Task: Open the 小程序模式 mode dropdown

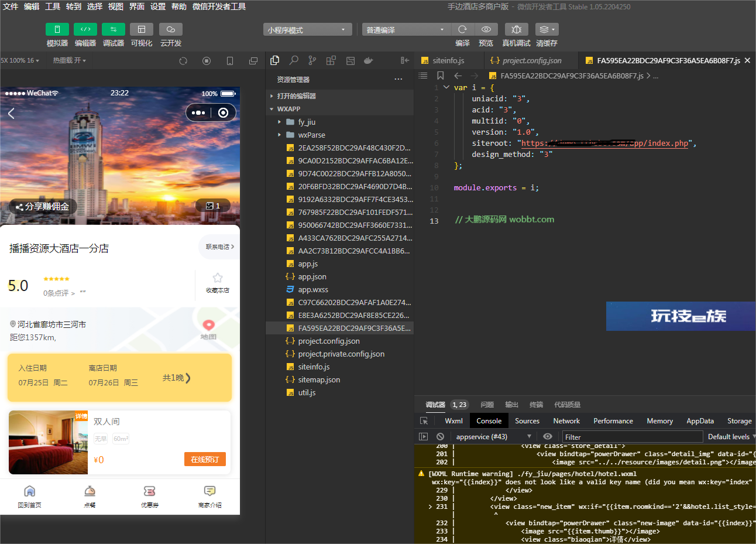Action: coord(308,29)
